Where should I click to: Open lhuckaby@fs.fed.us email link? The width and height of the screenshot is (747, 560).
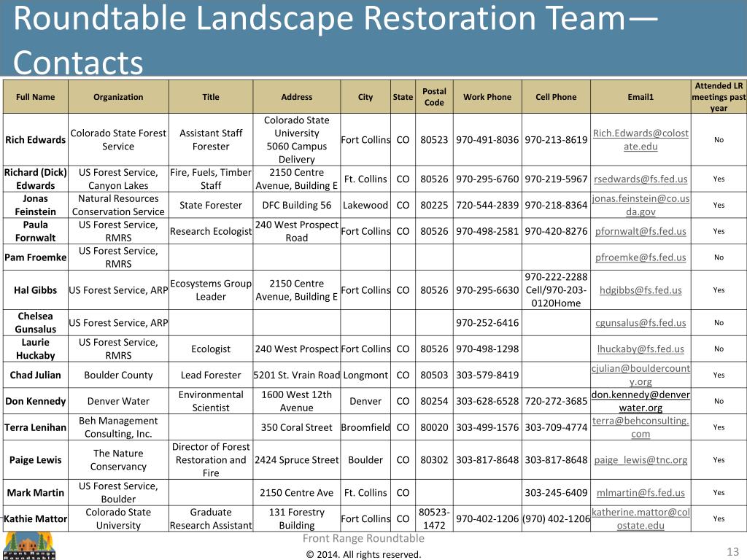point(640,349)
